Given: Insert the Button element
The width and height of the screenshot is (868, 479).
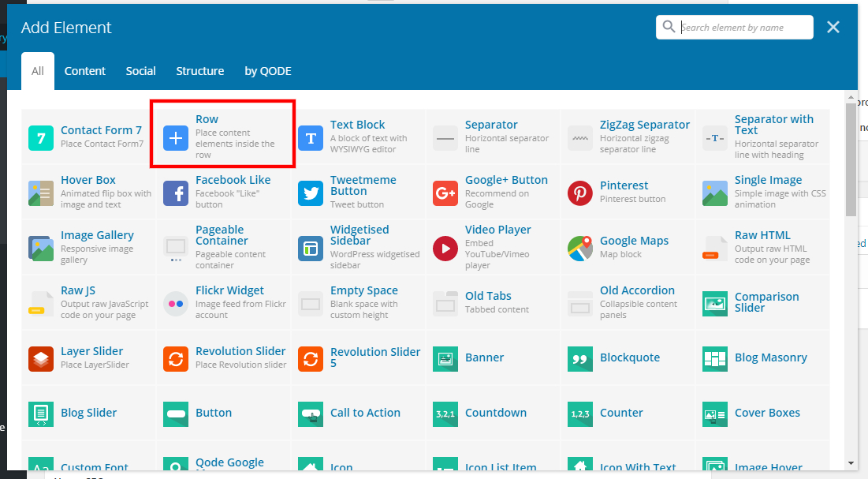Looking at the screenshot, I should (x=224, y=414).
